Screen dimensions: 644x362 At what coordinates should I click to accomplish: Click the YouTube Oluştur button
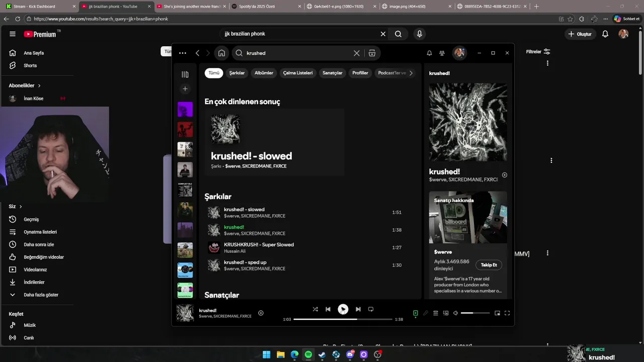[x=580, y=34]
